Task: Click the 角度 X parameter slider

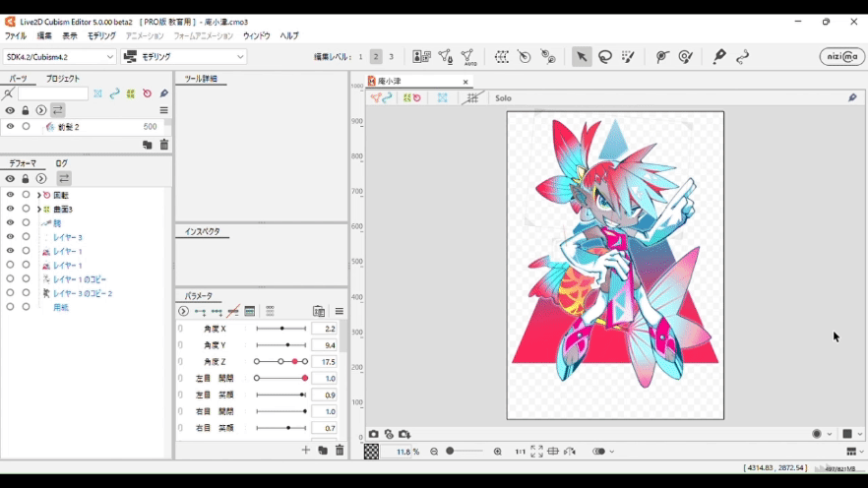Action: tap(281, 329)
